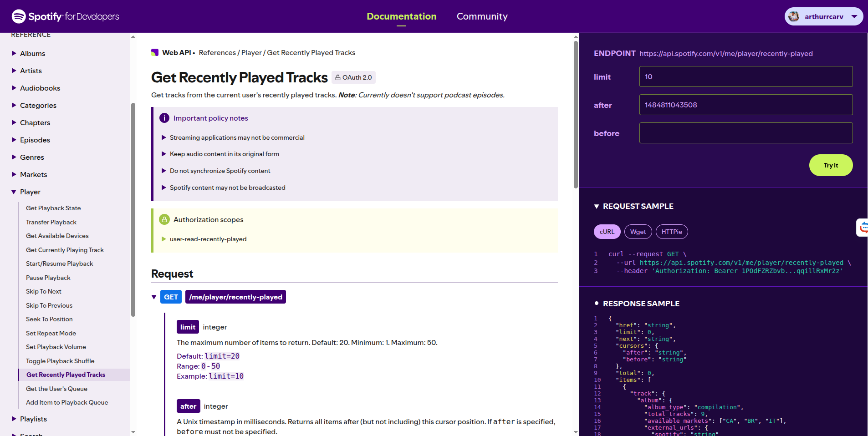
Task: Open Toggle Playback Shuffle page
Action: click(60, 361)
